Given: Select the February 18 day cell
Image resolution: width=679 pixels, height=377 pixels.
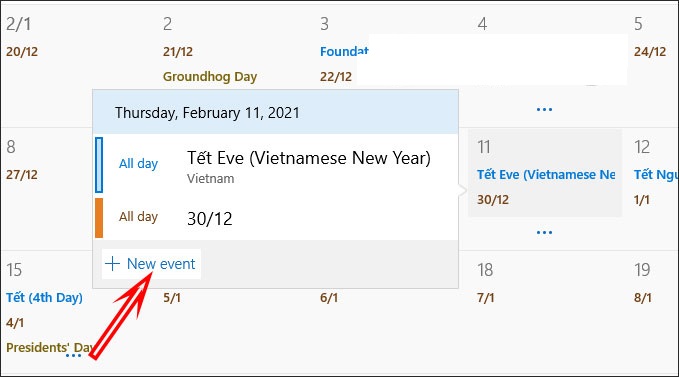Looking at the screenshot, I should pyautogui.click(x=545, y=312).
